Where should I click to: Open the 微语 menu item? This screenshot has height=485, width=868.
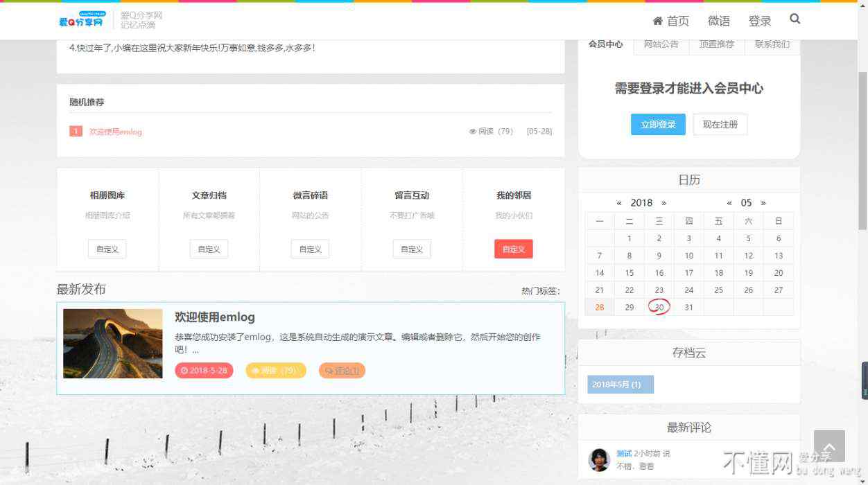tap(718, 21)
